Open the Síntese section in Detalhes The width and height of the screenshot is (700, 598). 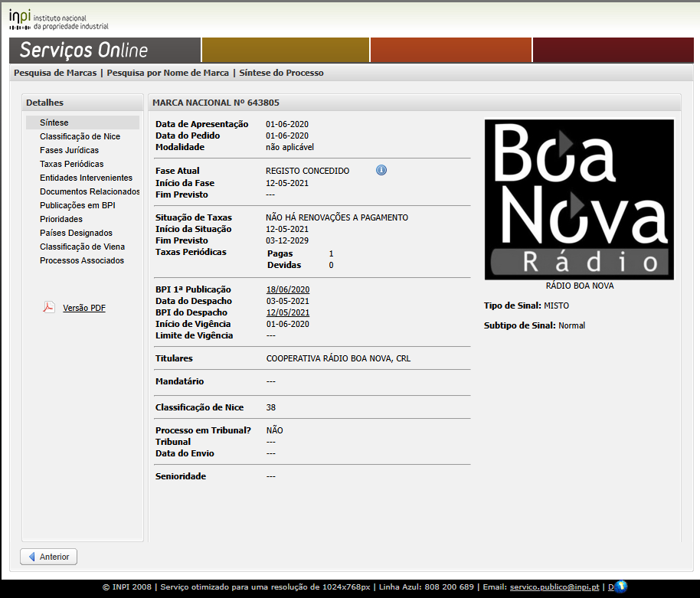(x=83, y=123)
